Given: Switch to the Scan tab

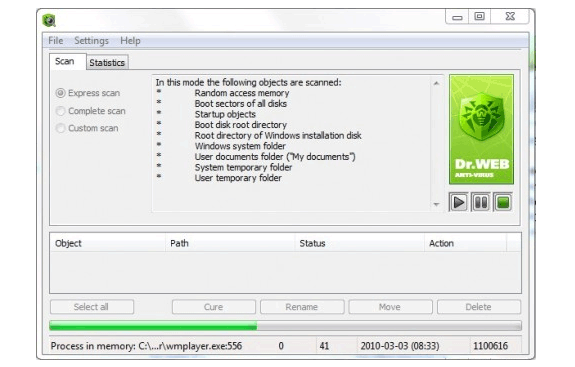Looking at the screenshot, I should pyautogui.click(x=68, y=61).
